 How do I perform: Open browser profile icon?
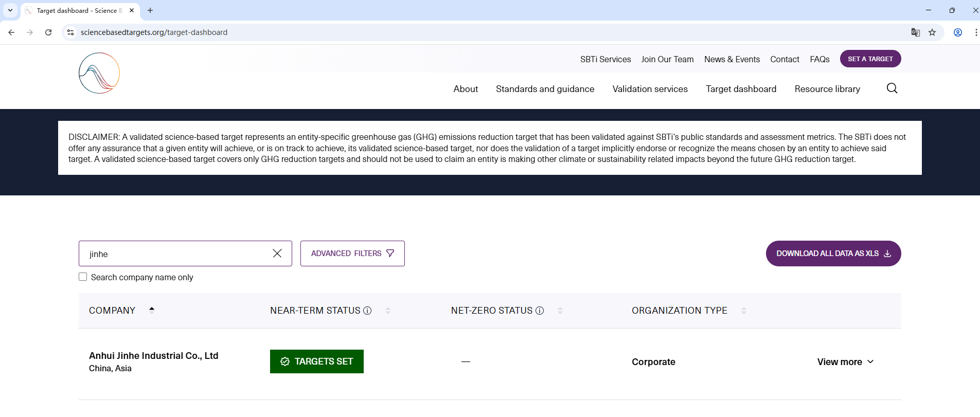tap(958, 32)
